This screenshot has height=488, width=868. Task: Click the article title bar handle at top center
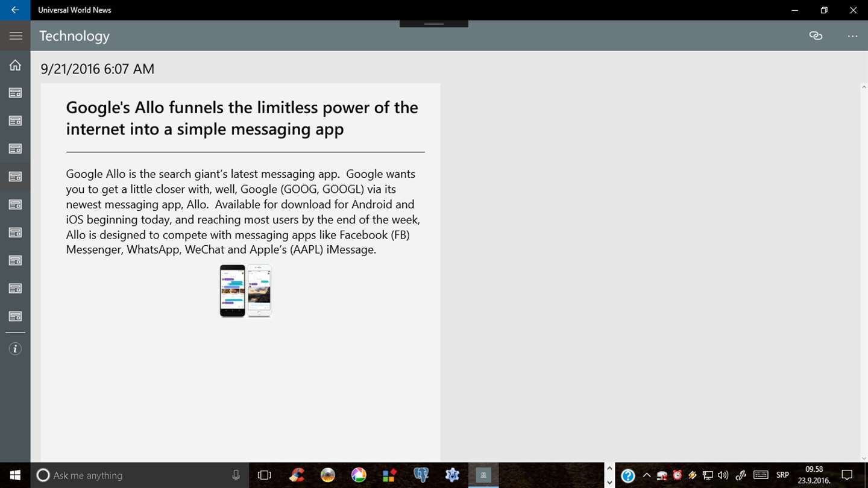point(434,23)
